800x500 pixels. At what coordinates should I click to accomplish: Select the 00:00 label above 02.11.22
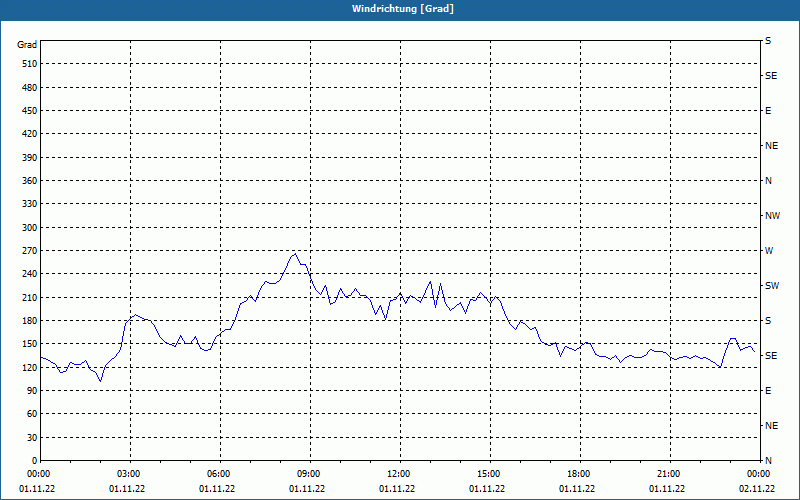(x=759, y=474)
